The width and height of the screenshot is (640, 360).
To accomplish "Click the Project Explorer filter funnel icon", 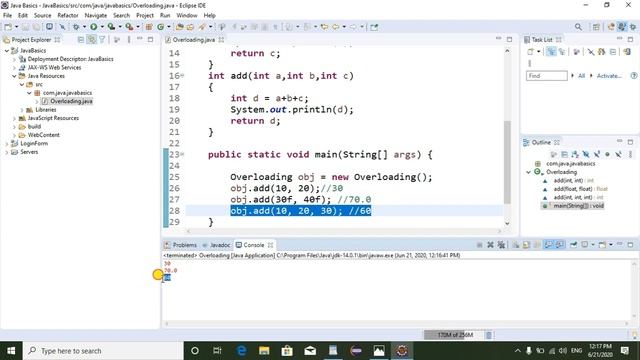I will coord(102,40).
